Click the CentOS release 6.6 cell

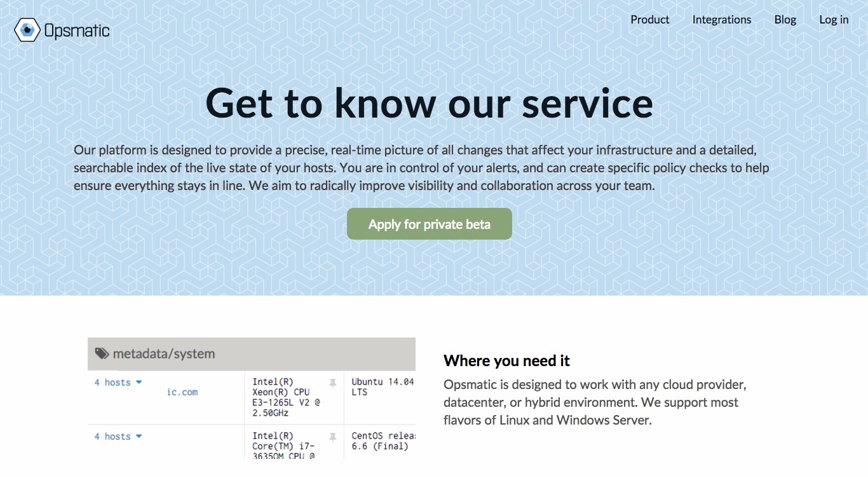pyautogui.click(x=382, y=441)
